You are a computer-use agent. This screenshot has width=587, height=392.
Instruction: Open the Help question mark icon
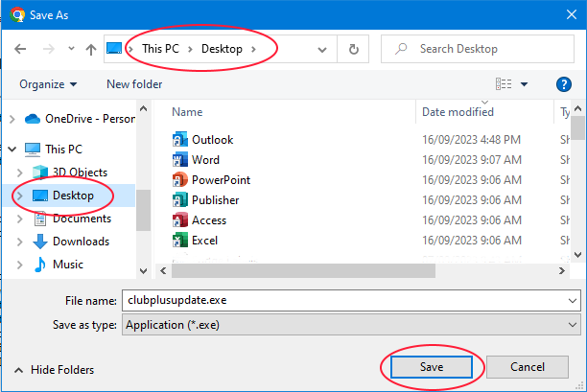coord(564,84)
